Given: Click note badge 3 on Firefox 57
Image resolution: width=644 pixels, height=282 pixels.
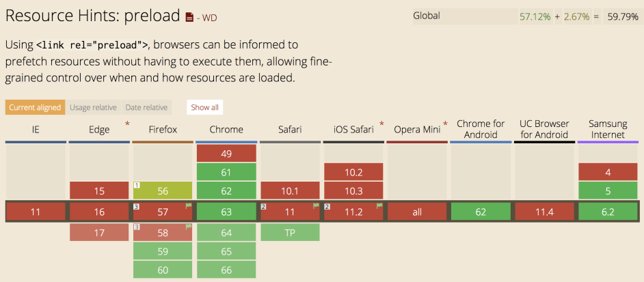Looking at the screenshot, I should tap(137, 206).
